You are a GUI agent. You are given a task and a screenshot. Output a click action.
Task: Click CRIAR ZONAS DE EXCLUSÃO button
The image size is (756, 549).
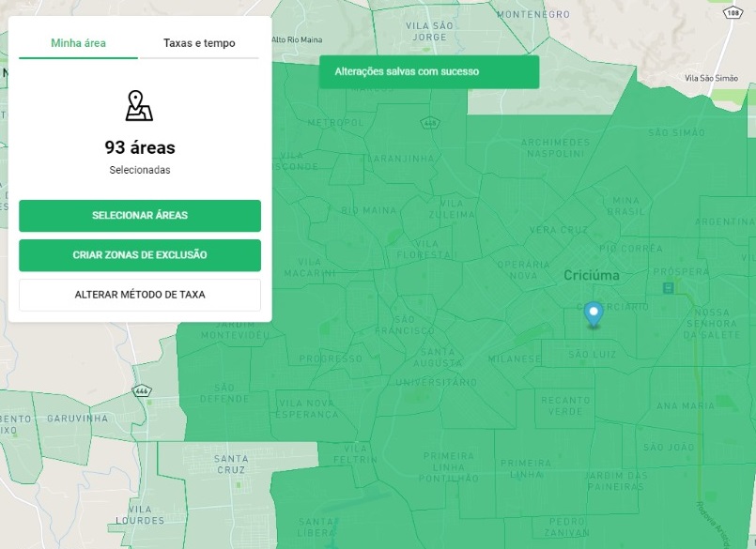coord(140,255)
